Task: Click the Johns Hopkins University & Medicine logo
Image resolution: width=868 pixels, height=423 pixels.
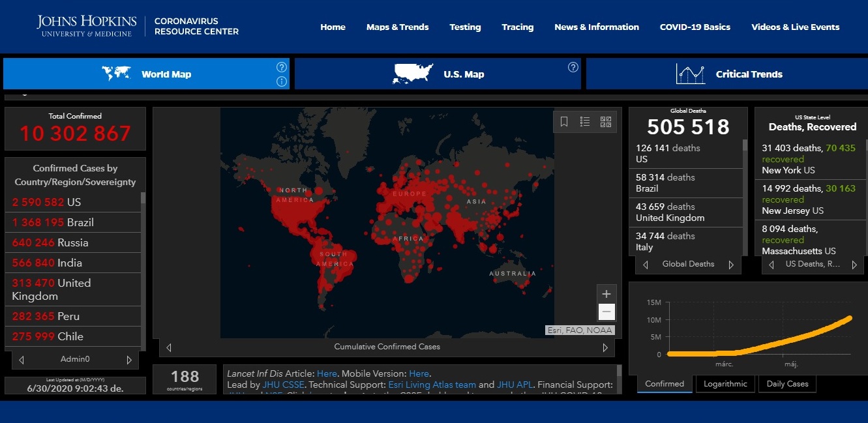Action: pyautogui.click(x=87, y=26)
